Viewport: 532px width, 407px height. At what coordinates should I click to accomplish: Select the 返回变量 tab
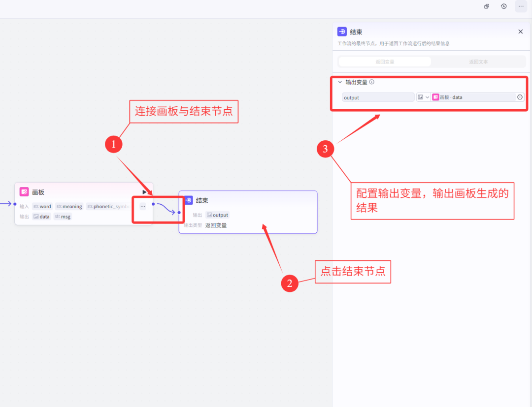[385, 61]
